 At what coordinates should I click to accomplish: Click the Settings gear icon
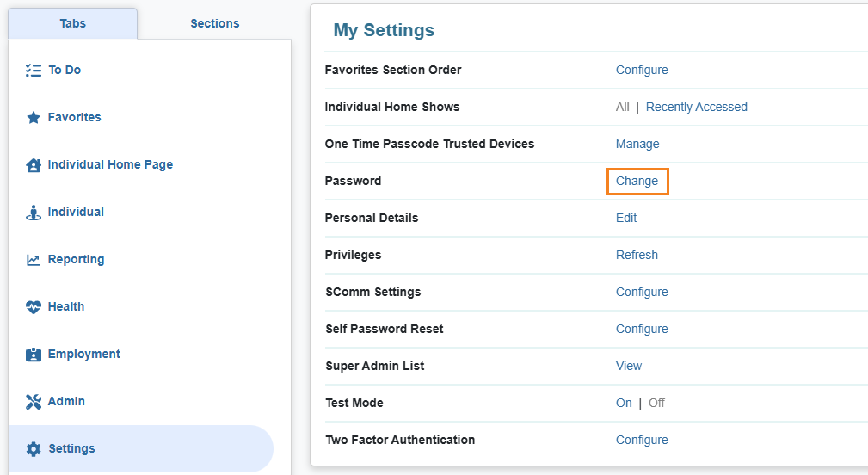pyautogui.click(x=34, y=449)
